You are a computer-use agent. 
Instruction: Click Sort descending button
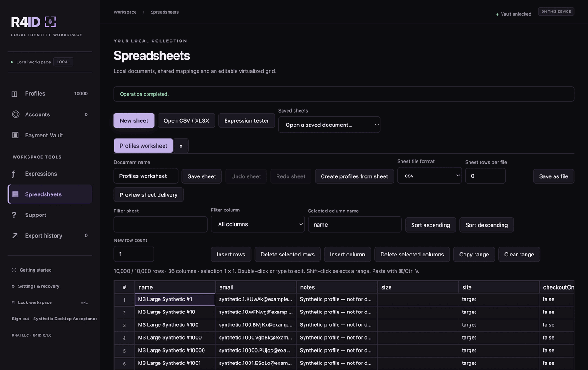tap(486, 225)
